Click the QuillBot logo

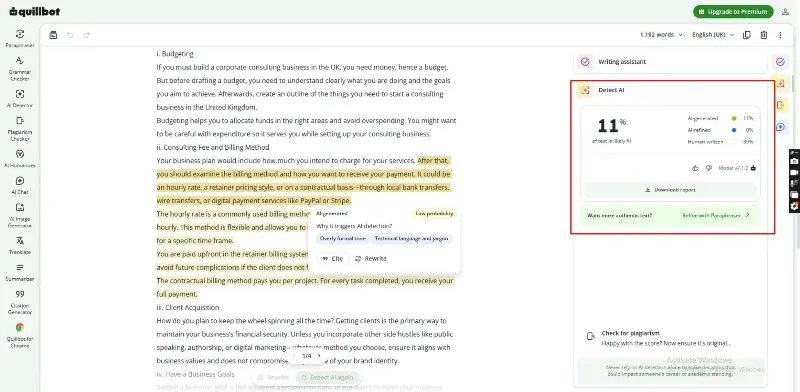[35, 11]
